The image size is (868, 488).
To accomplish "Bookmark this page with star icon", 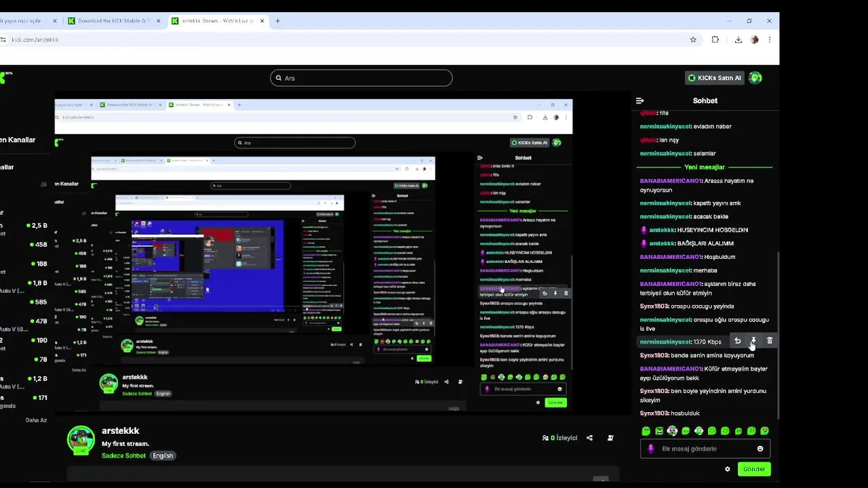I will point(693,40).
